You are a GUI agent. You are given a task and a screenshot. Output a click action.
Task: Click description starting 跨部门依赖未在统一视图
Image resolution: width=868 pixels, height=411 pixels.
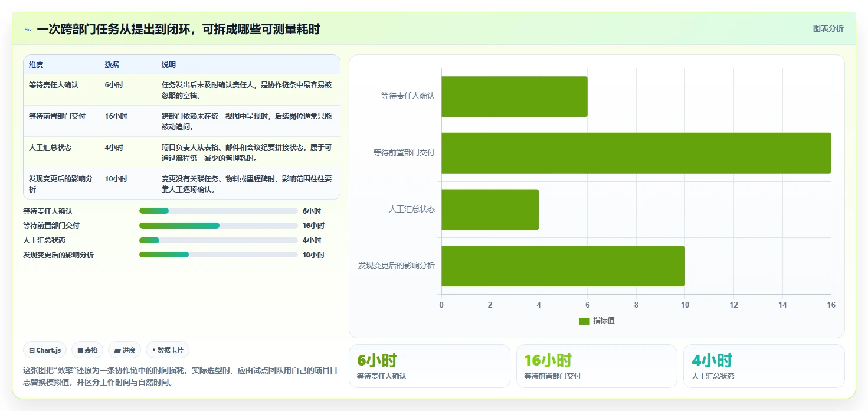click(247, 121)
